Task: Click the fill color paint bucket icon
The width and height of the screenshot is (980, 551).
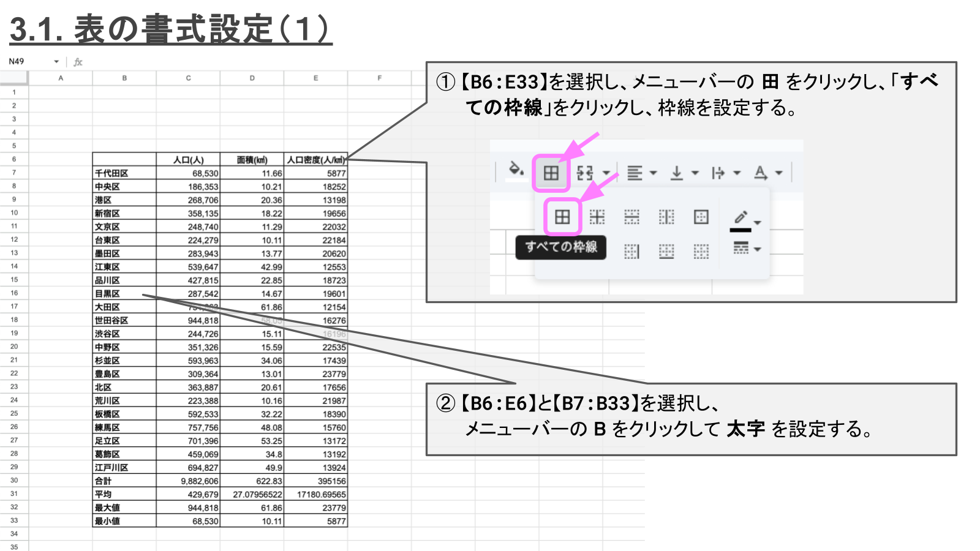Action: (x=516, y=170)
